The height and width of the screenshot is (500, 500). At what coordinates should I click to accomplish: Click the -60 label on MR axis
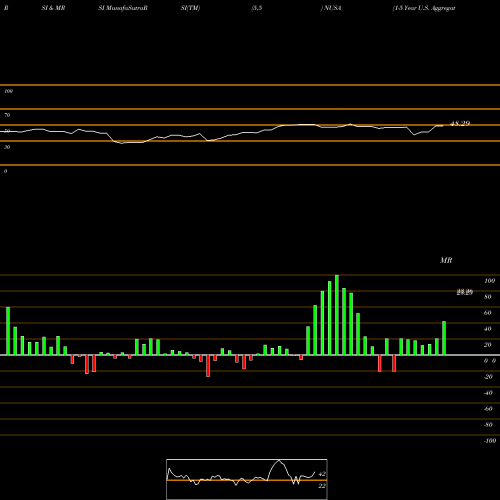click(x=488, y=409)
